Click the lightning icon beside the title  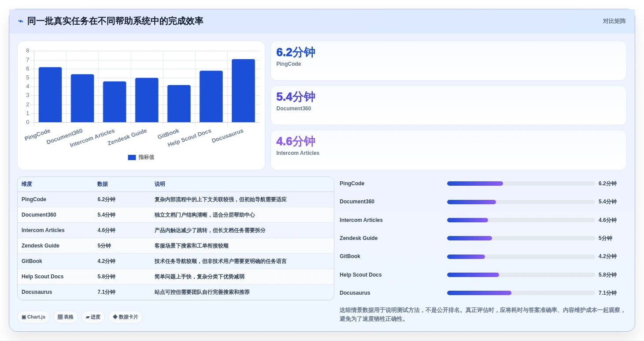click(21, 21)
